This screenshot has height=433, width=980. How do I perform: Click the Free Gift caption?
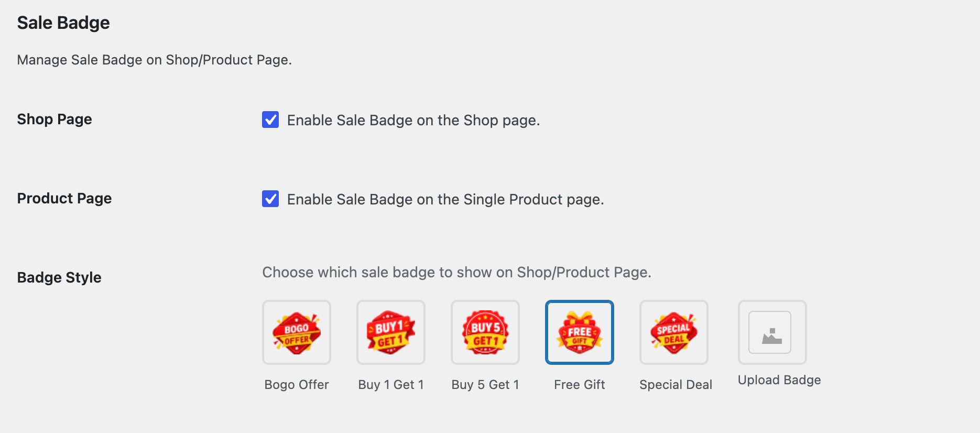[580, 385]
